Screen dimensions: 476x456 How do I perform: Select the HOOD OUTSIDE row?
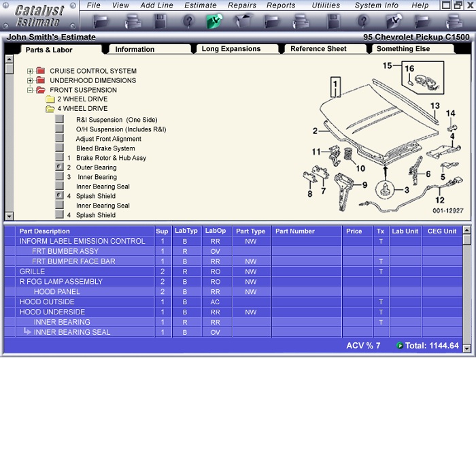click(x=233, y=302)
